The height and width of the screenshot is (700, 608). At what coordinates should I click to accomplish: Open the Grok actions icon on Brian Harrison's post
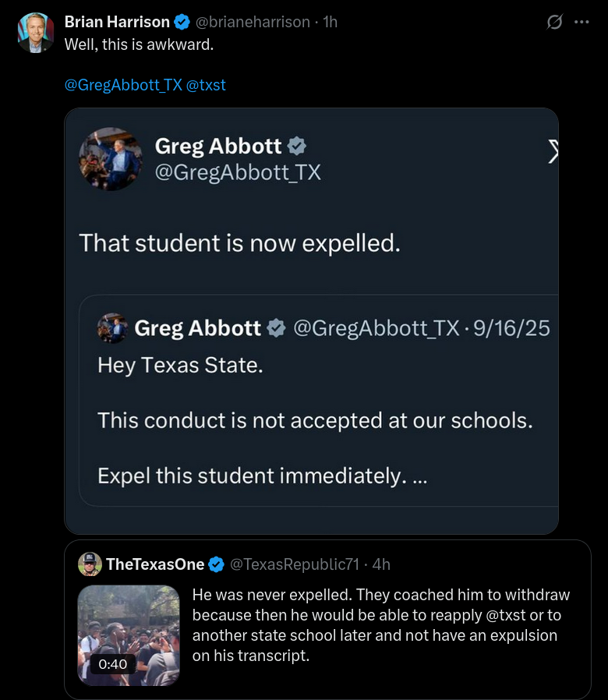pos(554,23)
